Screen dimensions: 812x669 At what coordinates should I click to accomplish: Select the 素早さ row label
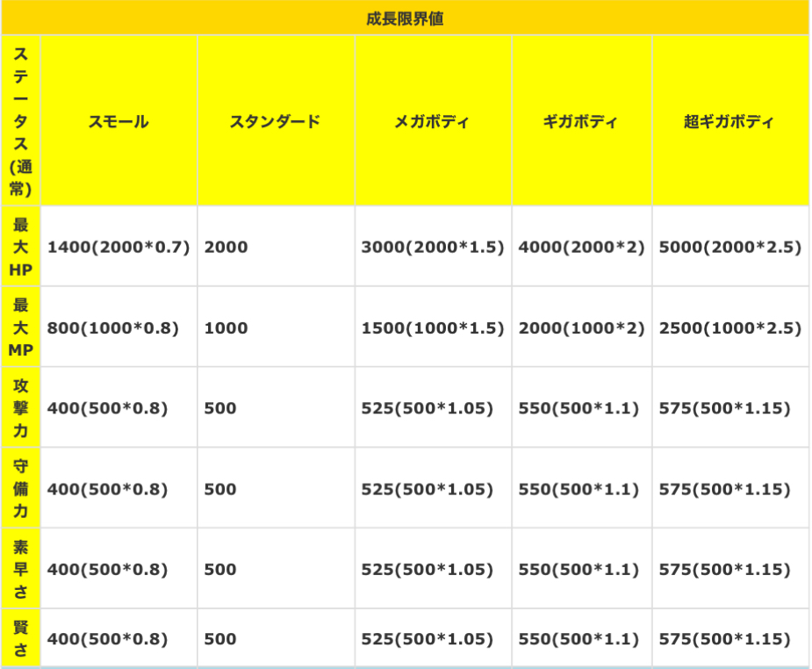tap(20, 569)
